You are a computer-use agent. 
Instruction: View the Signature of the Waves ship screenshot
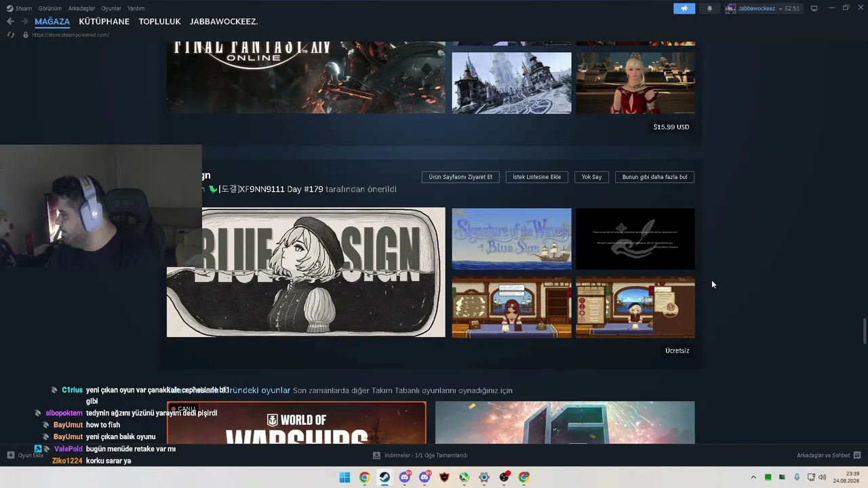pos(512,239)
